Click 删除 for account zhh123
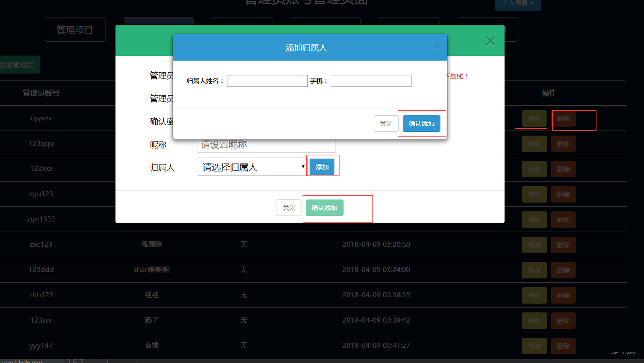Image resolution: width=644 pixels, height=363 pixels. (x=563, y=296)
